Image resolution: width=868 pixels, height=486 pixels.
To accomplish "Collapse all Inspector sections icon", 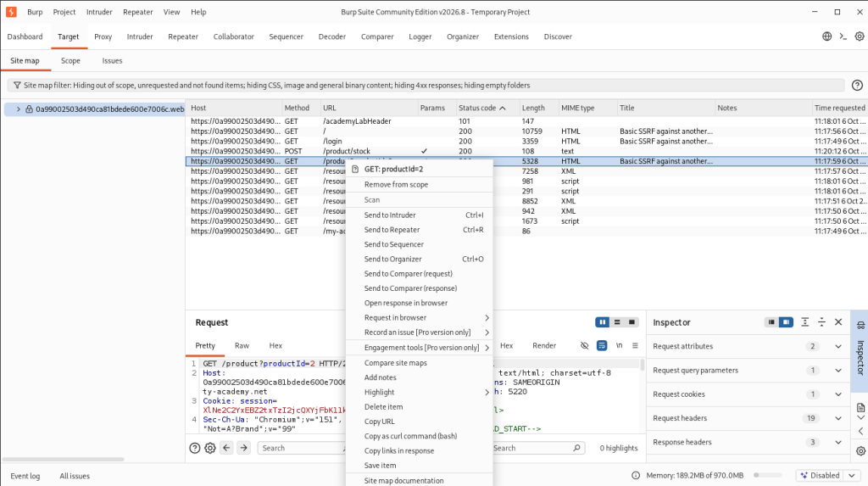I will pyautogui.click(x=821, y=322).
